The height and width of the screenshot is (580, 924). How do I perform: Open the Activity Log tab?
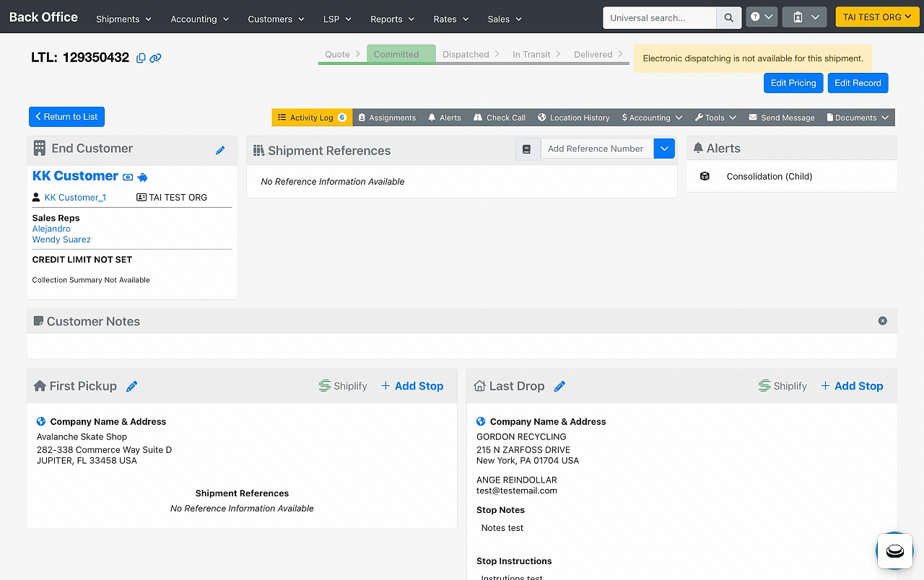pos(312,118)
